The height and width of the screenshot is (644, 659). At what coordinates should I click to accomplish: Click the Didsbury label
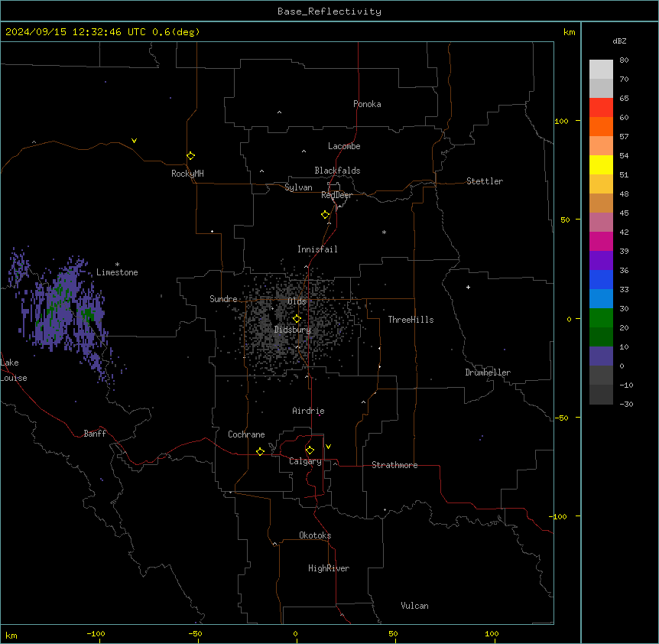point(293,330)
